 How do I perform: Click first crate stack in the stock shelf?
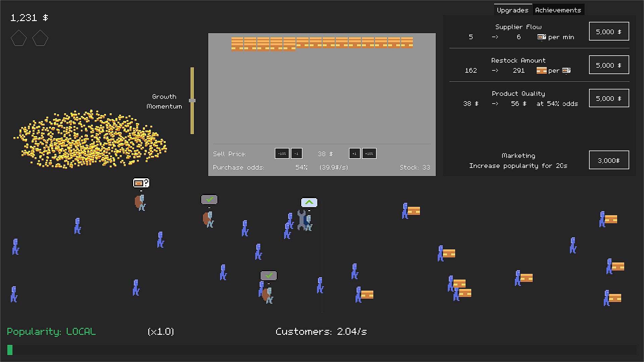coord(237,44)
